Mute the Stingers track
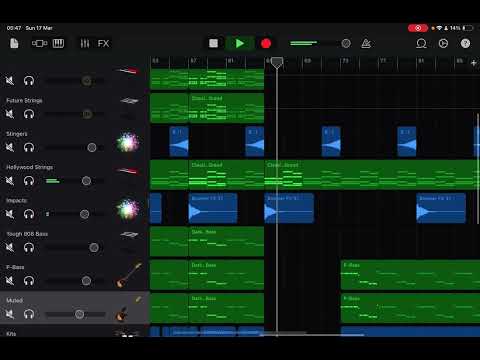This screenshot has height=360, width=480. point(10,147)
